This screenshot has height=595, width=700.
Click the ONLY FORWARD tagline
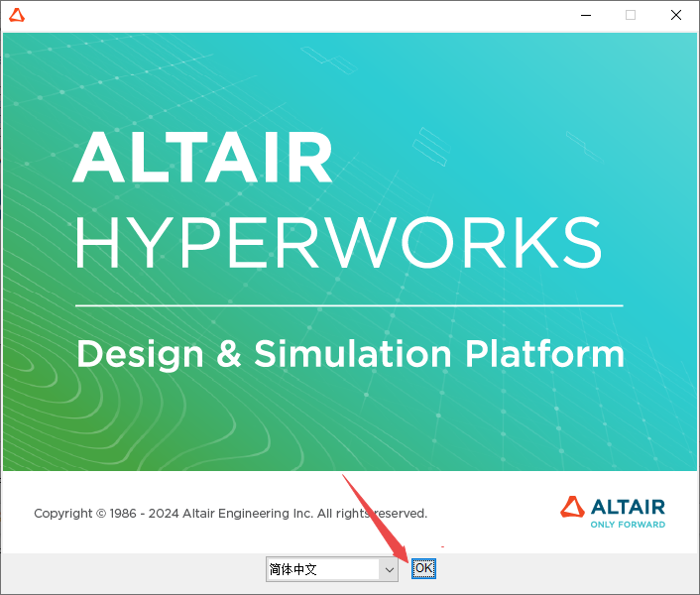click(x=628, y=525)
